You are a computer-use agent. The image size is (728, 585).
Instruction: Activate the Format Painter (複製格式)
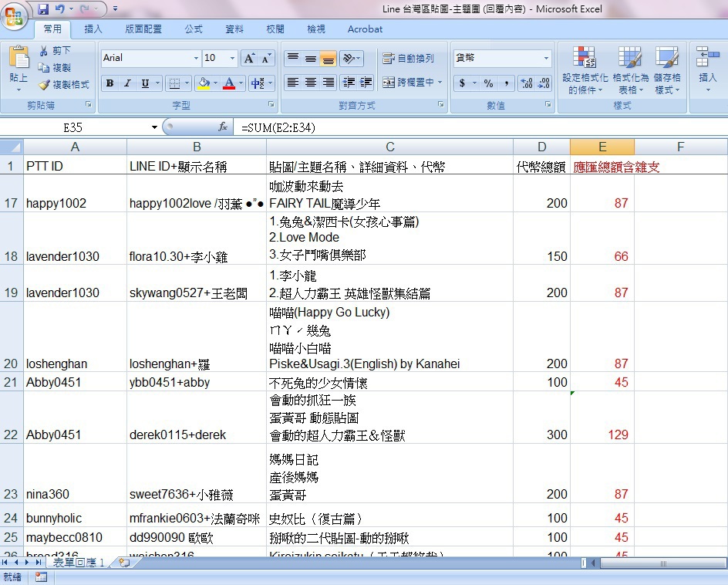coord(64,85)
